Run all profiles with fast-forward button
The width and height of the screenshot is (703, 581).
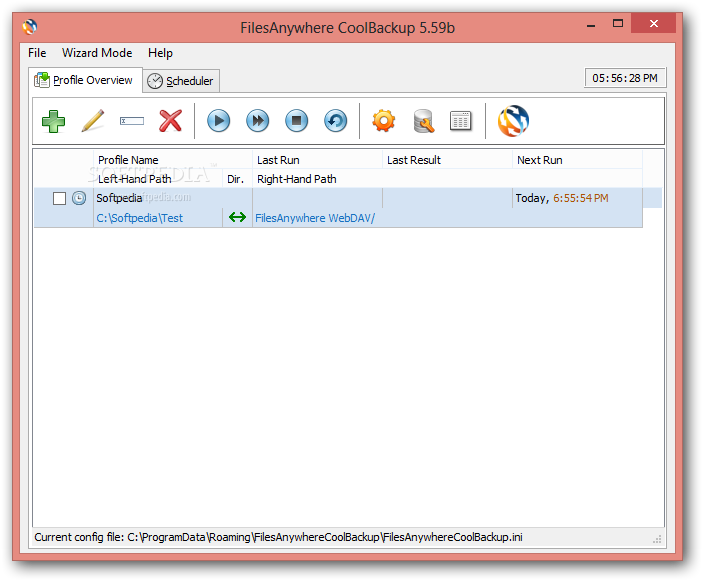258,121
